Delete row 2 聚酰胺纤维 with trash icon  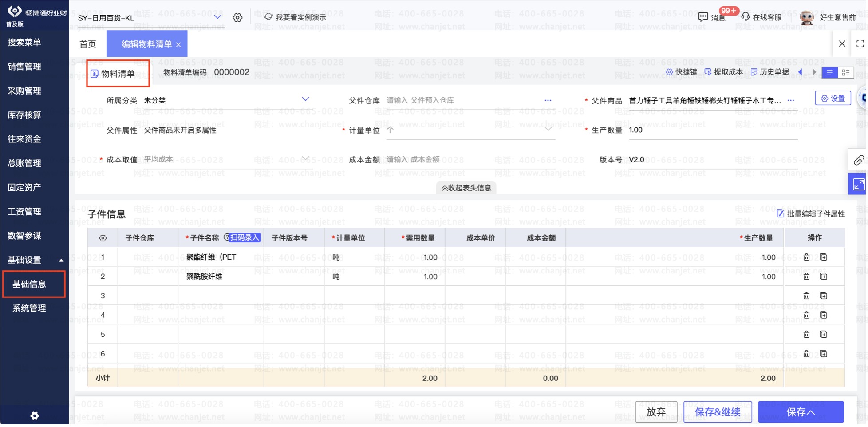click(x=806, y=277)
